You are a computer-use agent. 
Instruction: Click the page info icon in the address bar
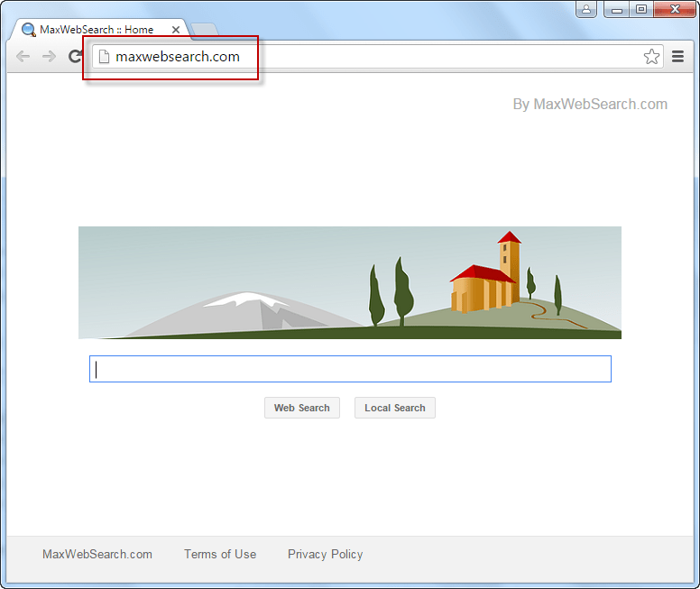[x=104, y=57]
